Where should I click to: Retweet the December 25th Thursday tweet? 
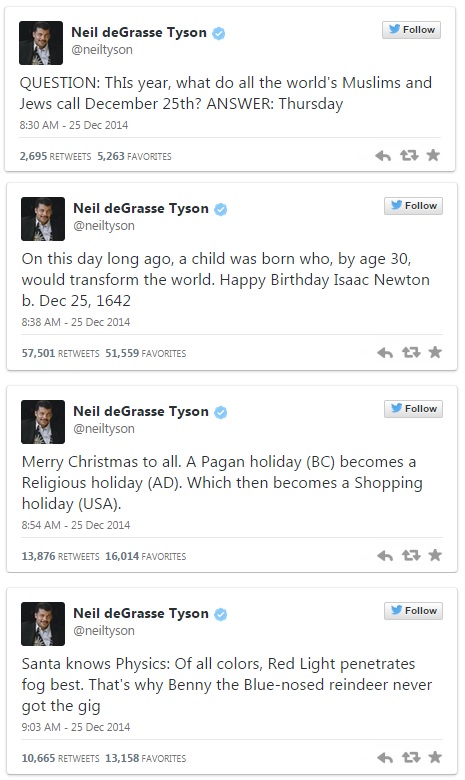(409, 156)
